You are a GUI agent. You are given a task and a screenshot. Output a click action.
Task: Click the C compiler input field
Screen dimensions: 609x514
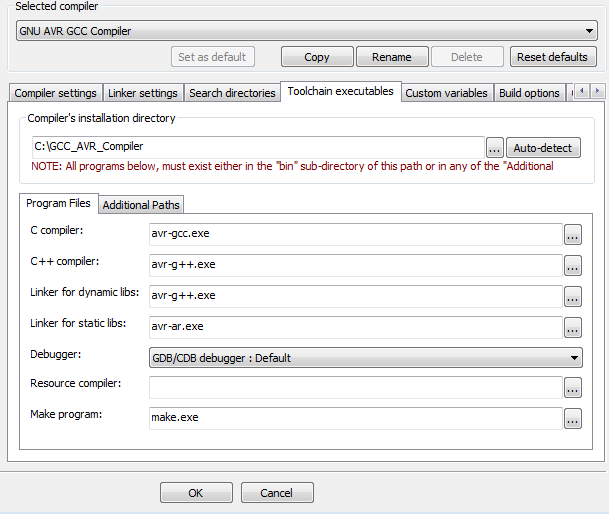click(356, 234)
